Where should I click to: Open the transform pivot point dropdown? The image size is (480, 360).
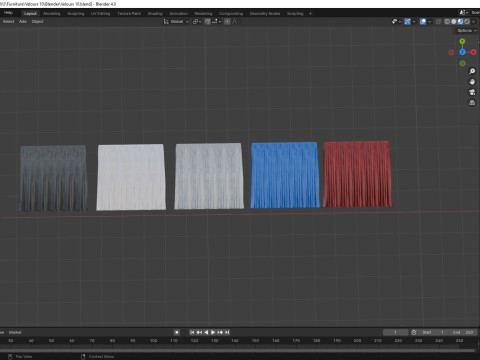pyautogui.click(x=197, y=21)
